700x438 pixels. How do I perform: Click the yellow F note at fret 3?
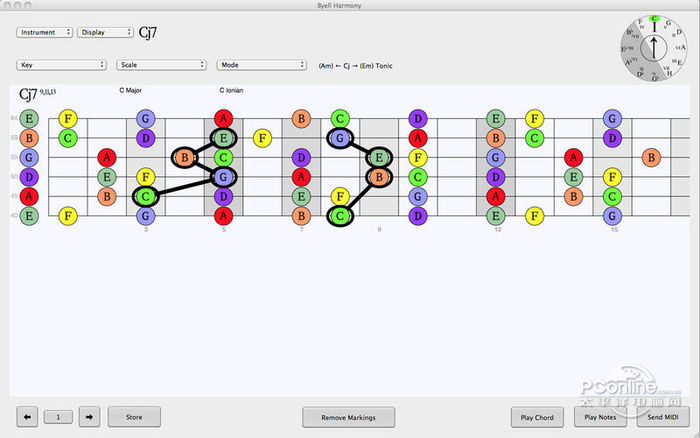pos(146,177)
